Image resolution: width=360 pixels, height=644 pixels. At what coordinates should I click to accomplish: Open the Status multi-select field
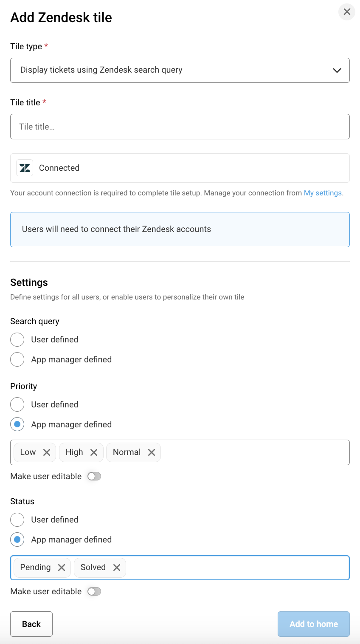coord(238,568)
